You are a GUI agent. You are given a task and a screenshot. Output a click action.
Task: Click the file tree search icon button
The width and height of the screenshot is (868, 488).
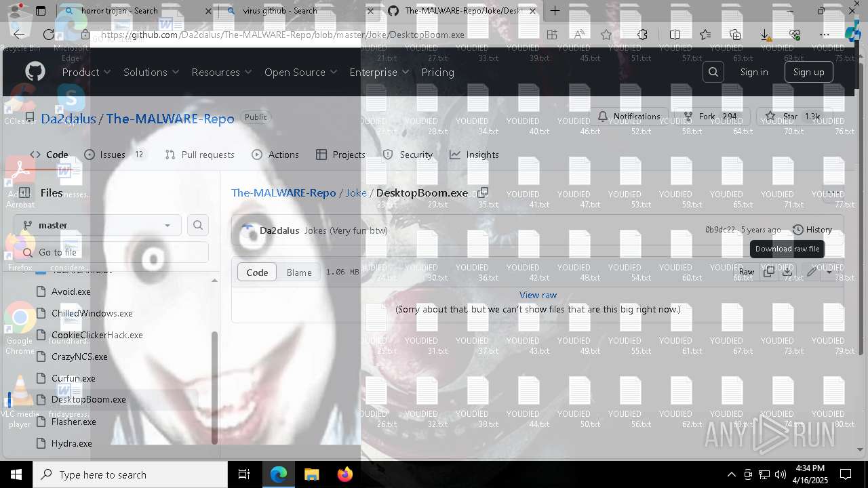tap(198, 225)
